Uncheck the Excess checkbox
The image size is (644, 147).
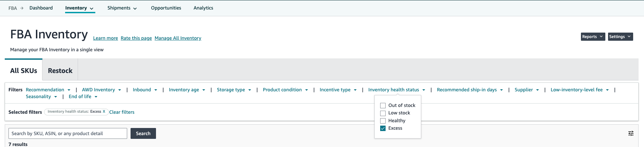383,128
